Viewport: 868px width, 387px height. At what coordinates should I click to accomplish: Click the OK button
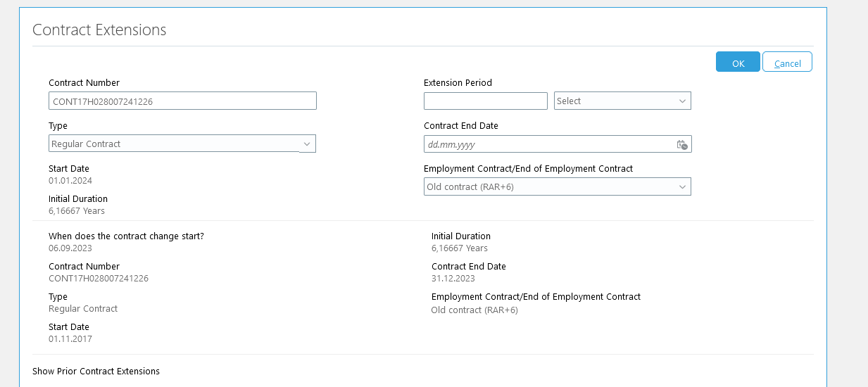click(x=738, y=62)
